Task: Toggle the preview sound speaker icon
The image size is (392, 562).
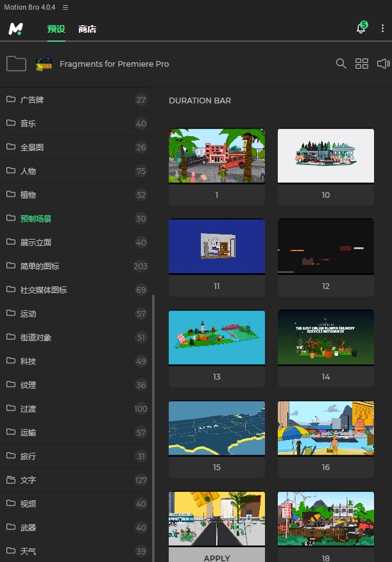Action: pyautogui.click(x=383, y=64)
